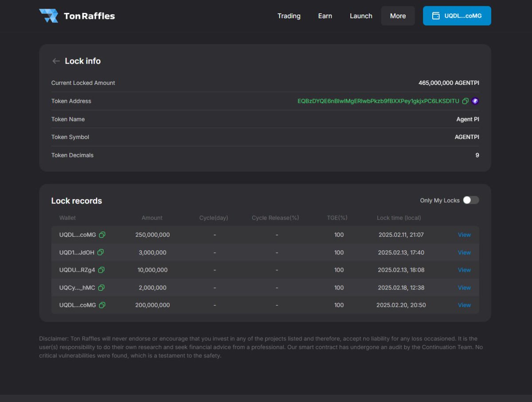The height and width of the screenshot is (402, 532).
Task: Copy wallet address in the 200,000,000 row
Action: (x=102, y=305)
